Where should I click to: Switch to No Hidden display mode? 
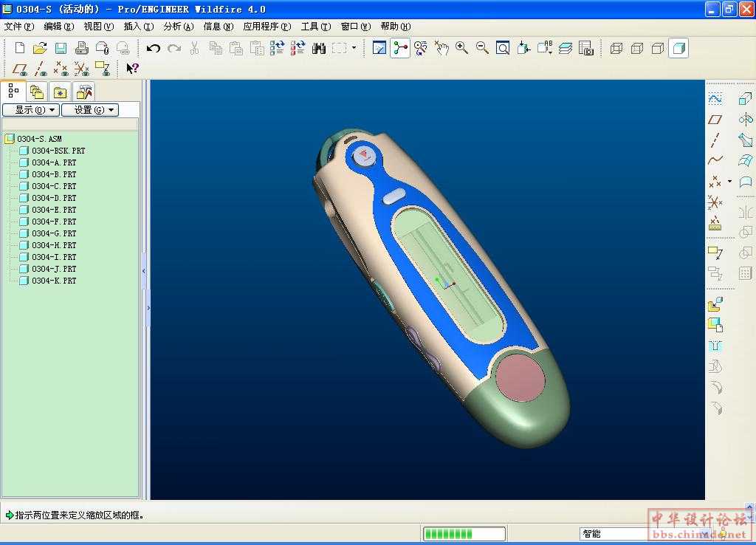click(x=658, y=48)
